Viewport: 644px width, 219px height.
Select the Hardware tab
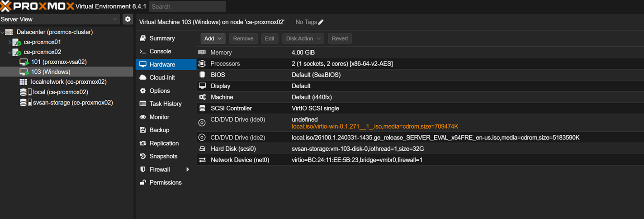tap(166, 65)
